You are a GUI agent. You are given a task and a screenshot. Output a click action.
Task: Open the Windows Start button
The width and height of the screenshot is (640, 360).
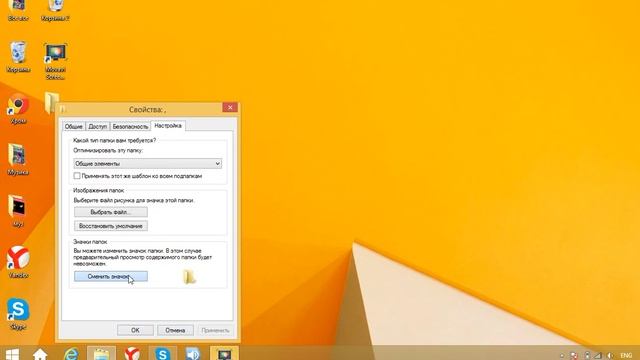coord(12,353)
